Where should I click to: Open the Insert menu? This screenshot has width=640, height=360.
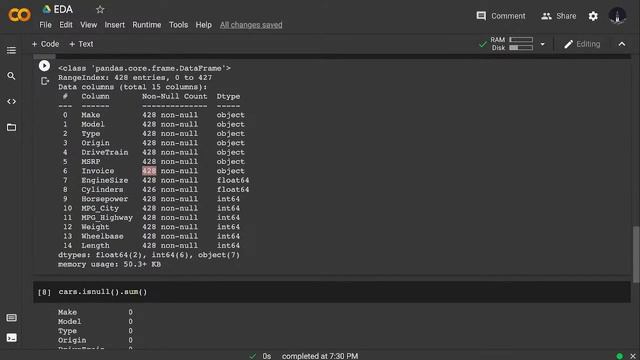pyautogui.click(x=115, y=25)
